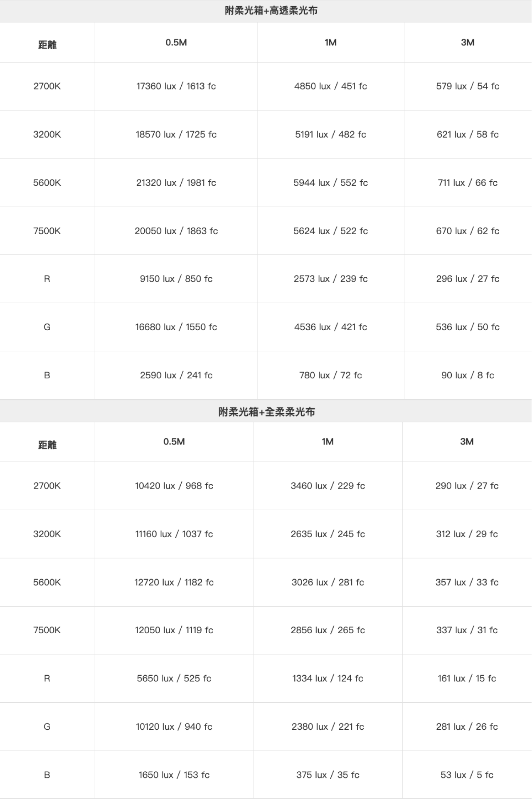
Task: Select the 281 lux / 26 fc cell
Action: [x=467, y=726]
